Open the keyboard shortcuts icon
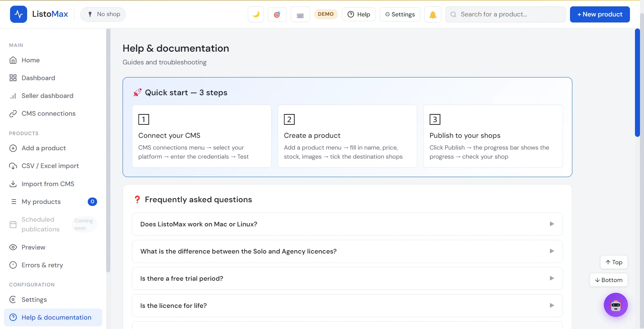The width and height of the screenshot is (644, 329). click(300, 14)
